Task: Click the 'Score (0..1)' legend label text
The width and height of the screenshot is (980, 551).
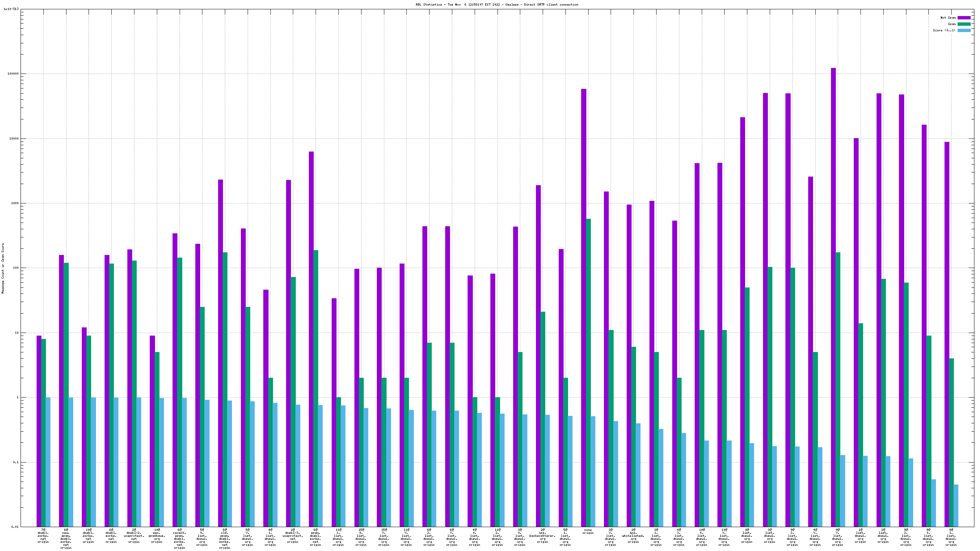Action: click(x=944, y=30)
